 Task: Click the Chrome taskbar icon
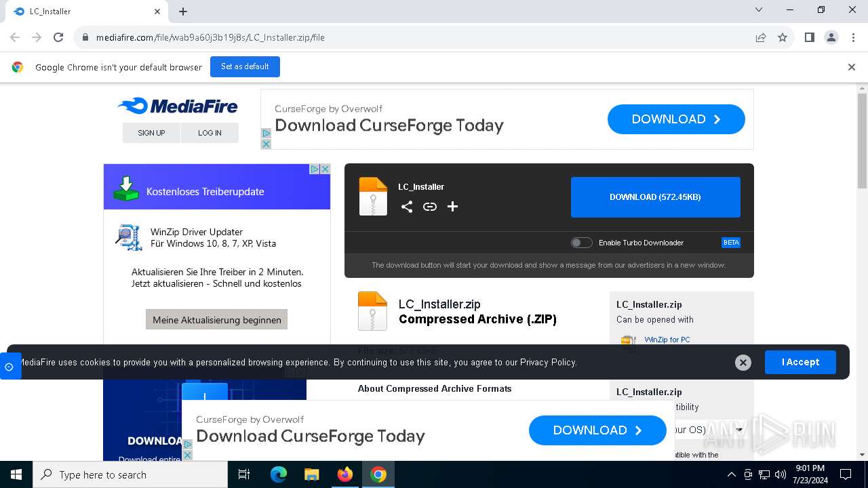(x=378, y=474)
